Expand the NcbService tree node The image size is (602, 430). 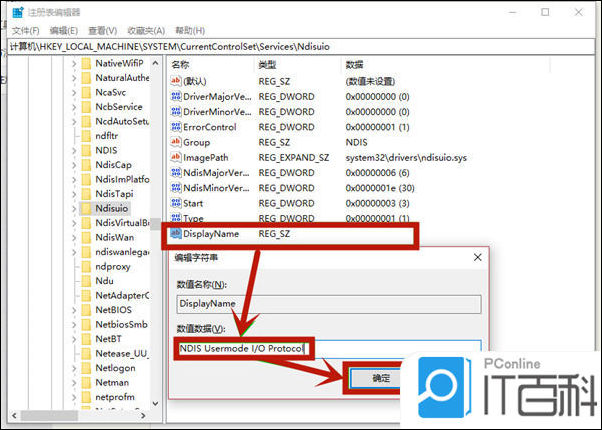(x=74, y=107)
